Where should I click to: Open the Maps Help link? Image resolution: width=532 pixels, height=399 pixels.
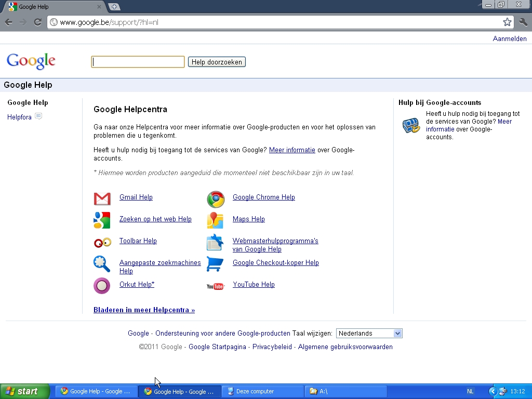(249, 219)
